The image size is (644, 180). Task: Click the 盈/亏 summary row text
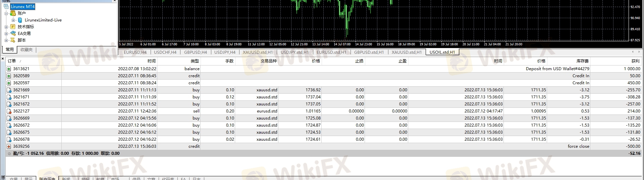(x=66, y=153)
